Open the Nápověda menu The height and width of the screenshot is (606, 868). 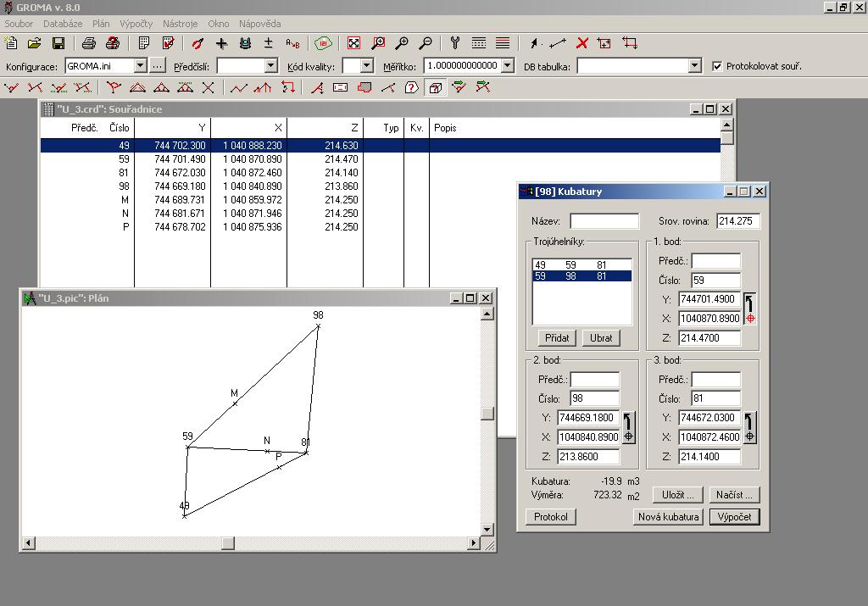(259, 24)
